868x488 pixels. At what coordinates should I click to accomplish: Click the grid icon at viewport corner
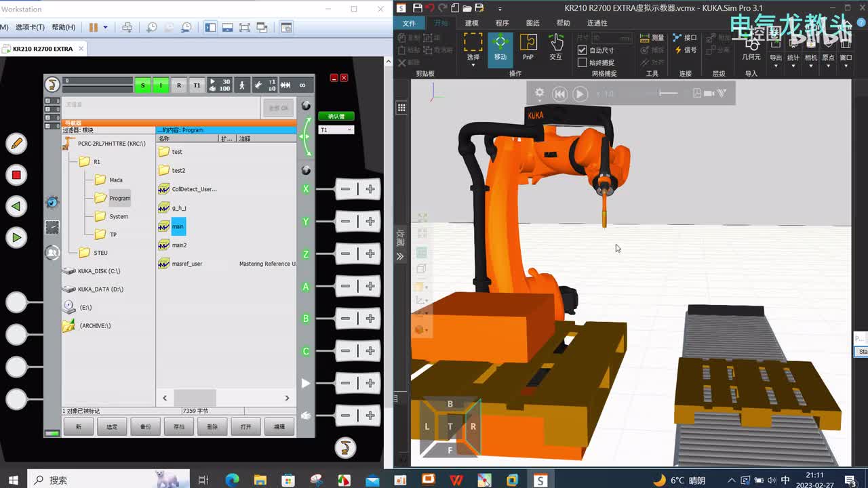401,107
